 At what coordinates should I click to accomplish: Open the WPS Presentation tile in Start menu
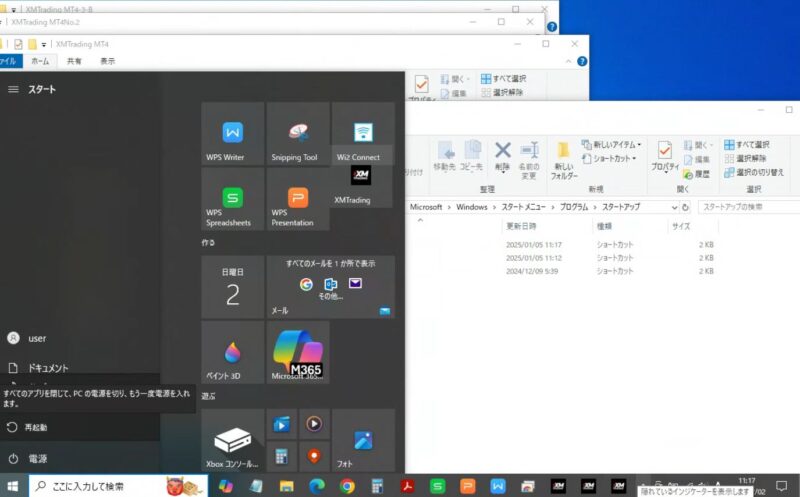point(298,199)
